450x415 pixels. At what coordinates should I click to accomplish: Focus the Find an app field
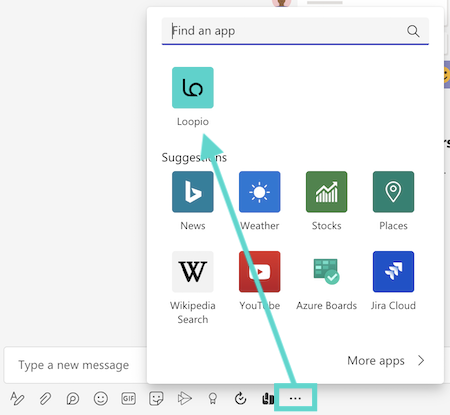[x=295, y=31]
